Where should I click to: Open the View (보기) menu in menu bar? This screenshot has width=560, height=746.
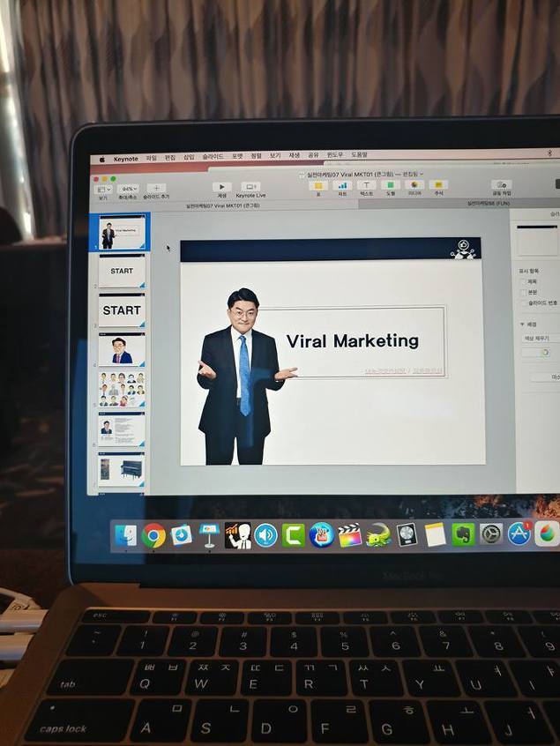pyautogui.click(x=275, y=155)
